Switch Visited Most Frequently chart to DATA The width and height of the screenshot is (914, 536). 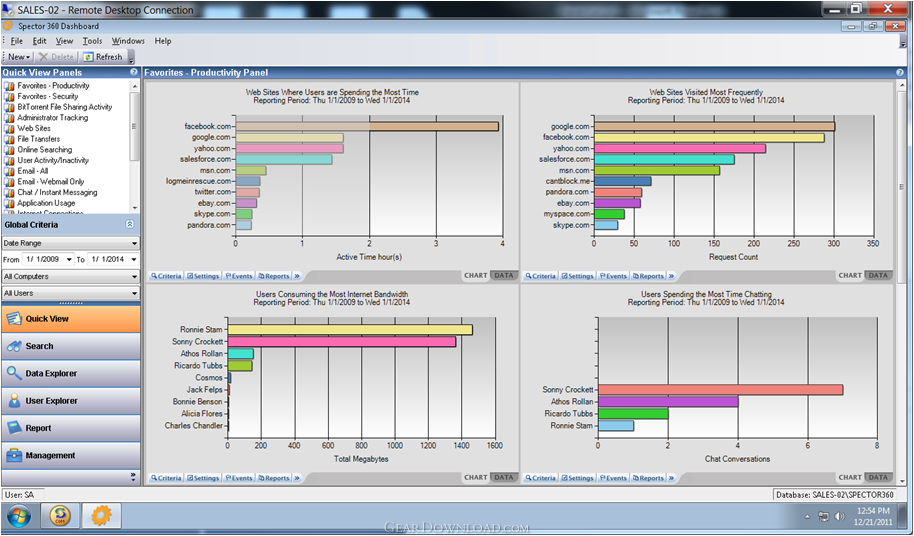878,276
